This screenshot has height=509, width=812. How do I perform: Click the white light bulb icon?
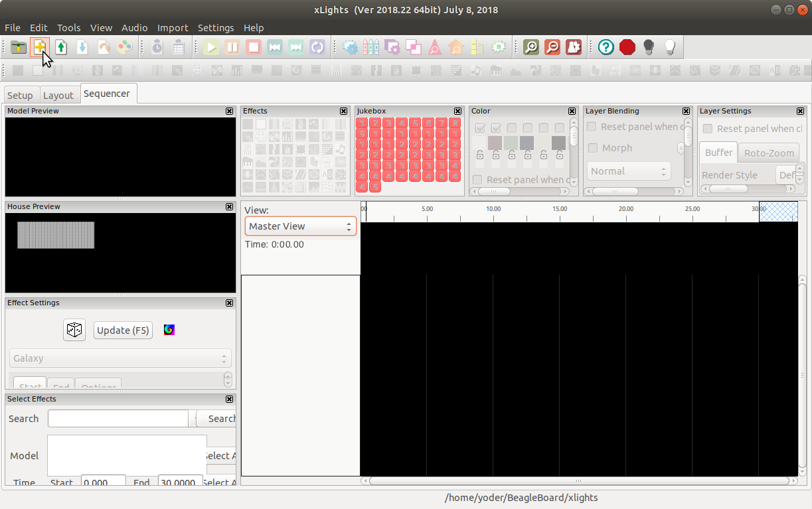click(x=670, y=47)
